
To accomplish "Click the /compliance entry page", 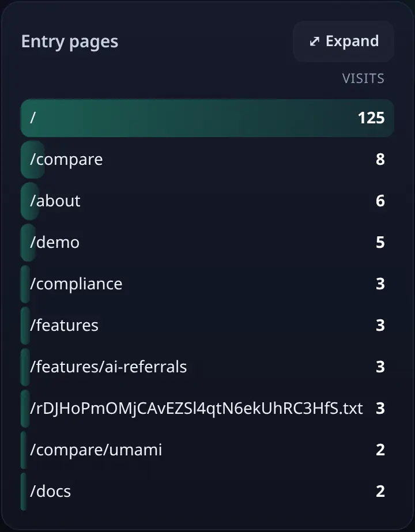I will [x=207, y=284].
